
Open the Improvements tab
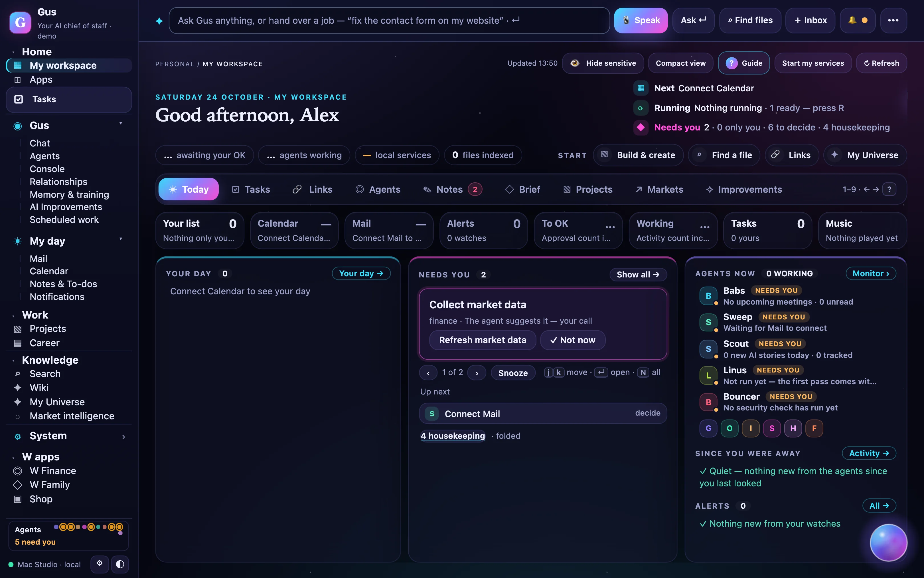[x=744, y=189]
